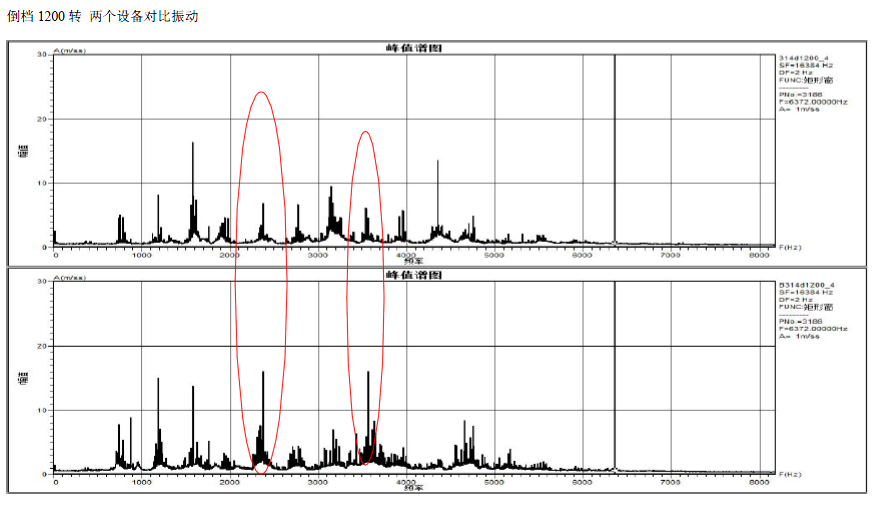Click the F(Hz) axis label on top chart
The height and width of the screenshot is (515, 872).
(790, 246)
